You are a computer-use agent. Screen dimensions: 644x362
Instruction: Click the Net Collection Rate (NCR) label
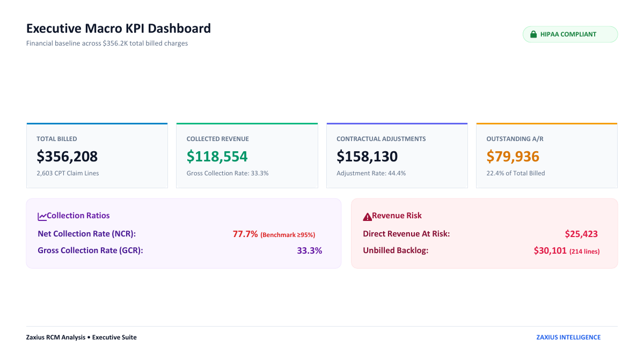coord(87,234)
